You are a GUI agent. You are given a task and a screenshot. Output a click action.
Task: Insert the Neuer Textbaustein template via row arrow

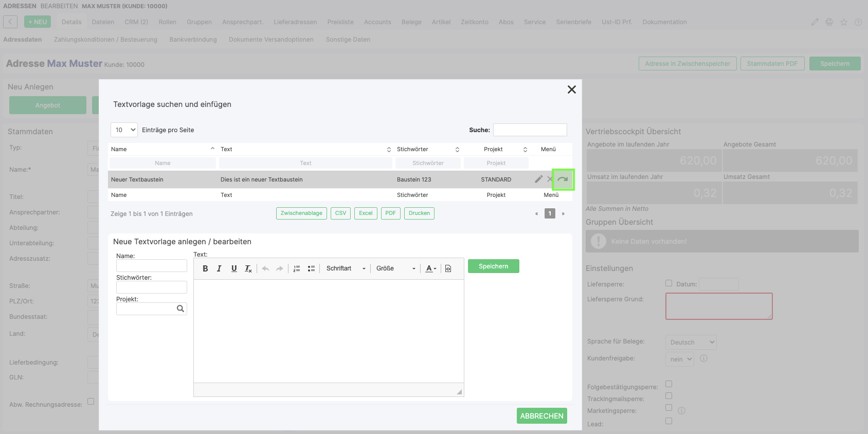(563, 179)
